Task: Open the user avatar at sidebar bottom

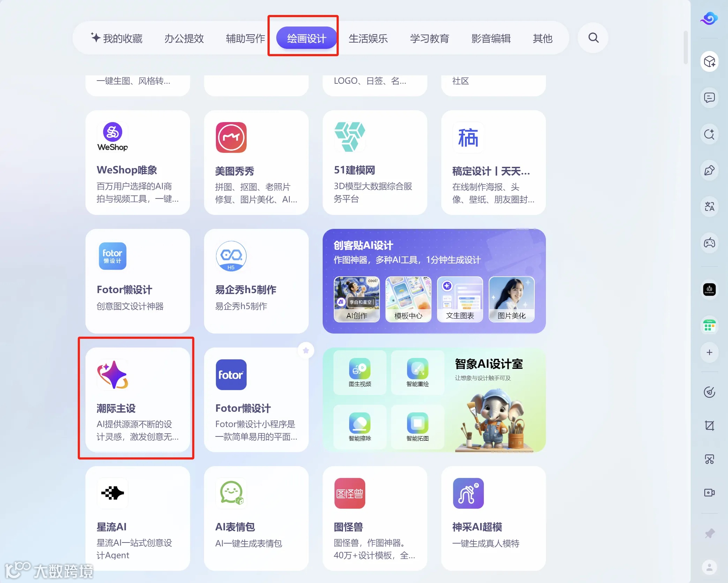Action: (x=709, y=567)
